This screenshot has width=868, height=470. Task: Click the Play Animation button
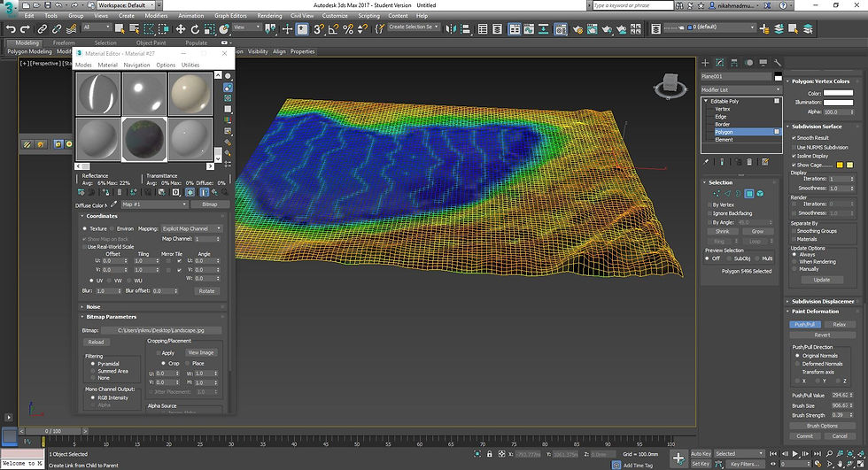(x=795, y=453)
